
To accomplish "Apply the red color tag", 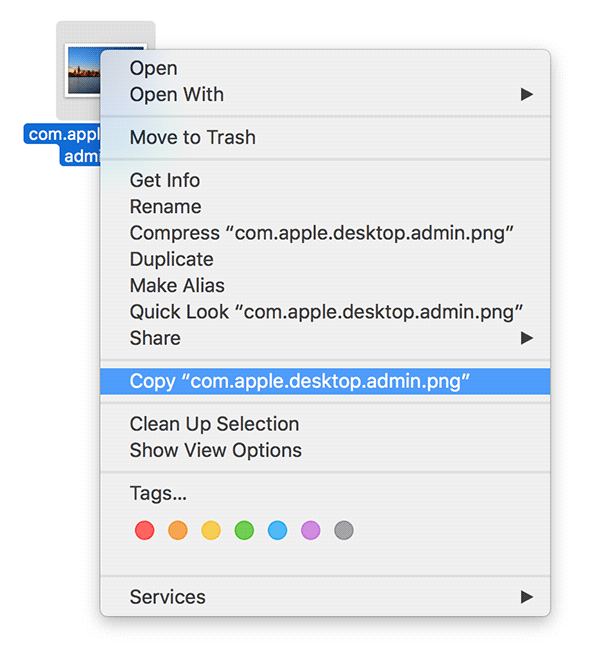I will (x=144, y=530).
